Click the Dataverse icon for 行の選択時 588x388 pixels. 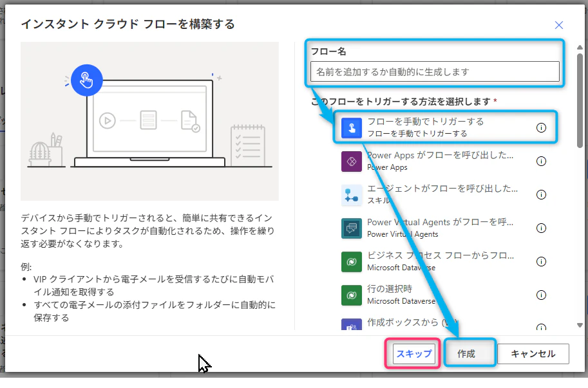tap(352, 295)
